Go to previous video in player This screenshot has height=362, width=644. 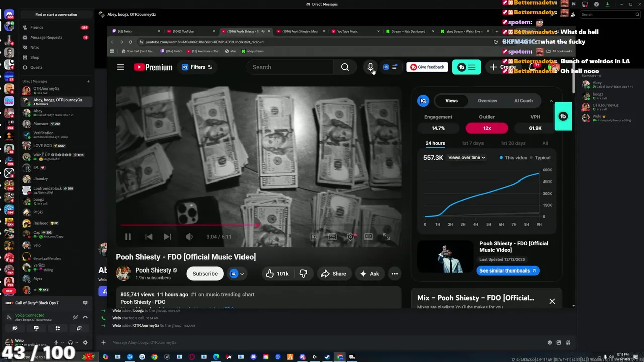(149, 237)
